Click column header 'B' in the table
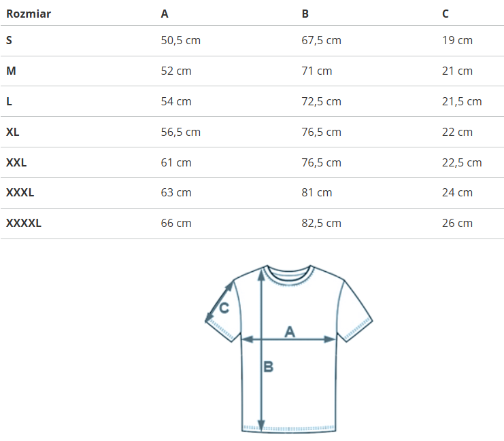Image resolution: width=504 pixels, height=441 pixels. [x=305, y=14]
